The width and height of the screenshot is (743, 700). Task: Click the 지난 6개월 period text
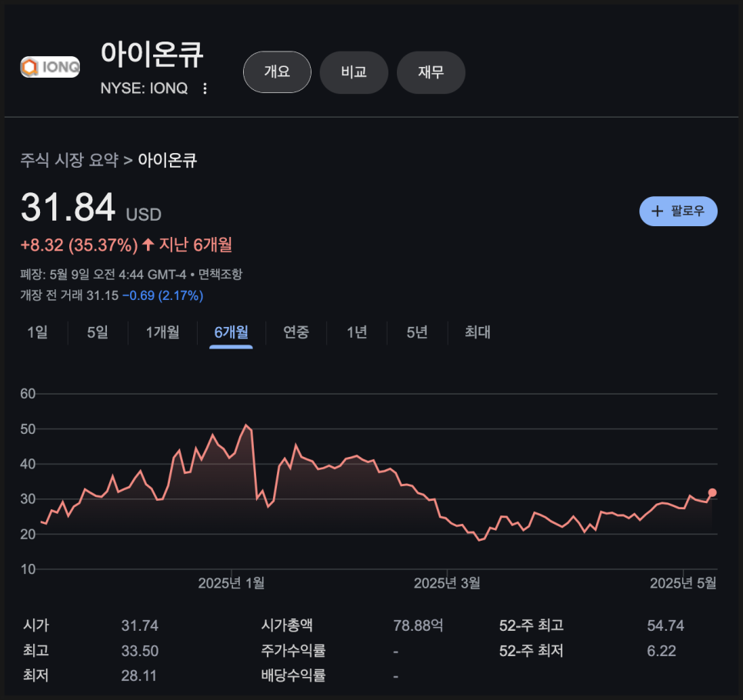195,245
